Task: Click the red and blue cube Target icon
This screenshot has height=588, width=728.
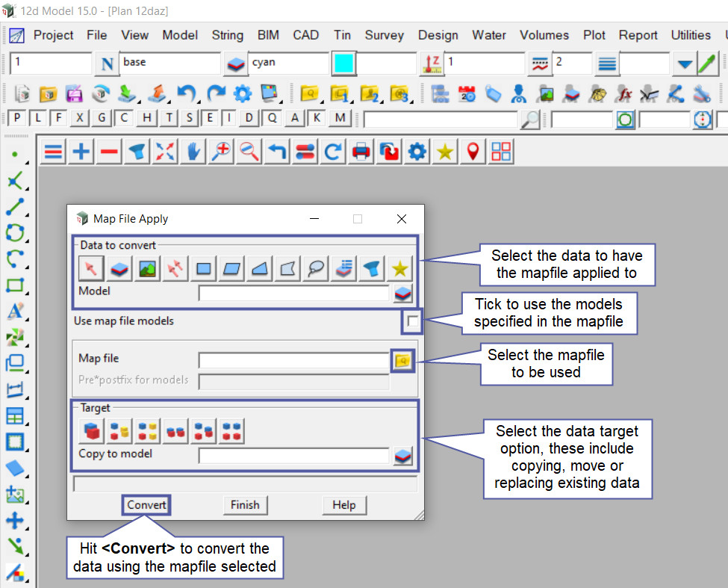Action: tap(90, 430)
